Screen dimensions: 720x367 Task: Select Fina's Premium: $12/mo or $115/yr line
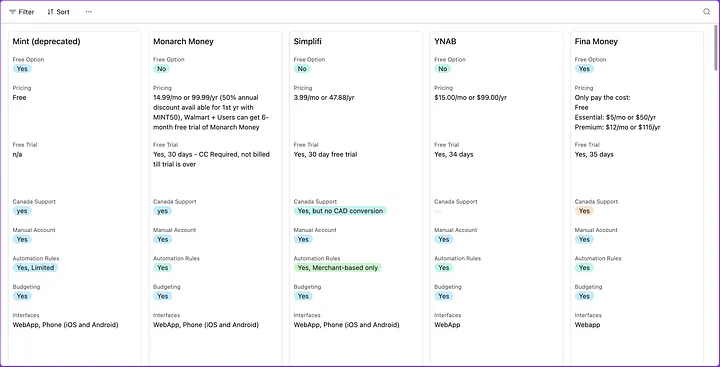617,127
